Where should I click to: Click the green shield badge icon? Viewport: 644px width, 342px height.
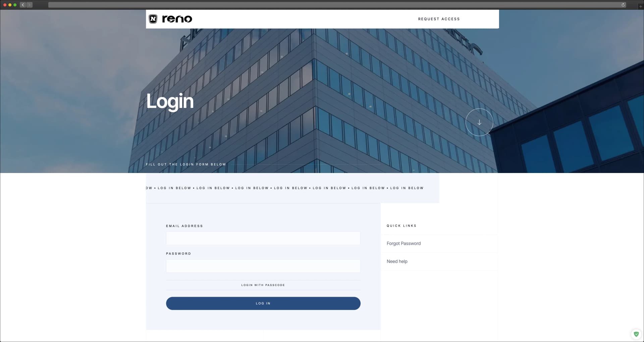click(x=636, y=334)
